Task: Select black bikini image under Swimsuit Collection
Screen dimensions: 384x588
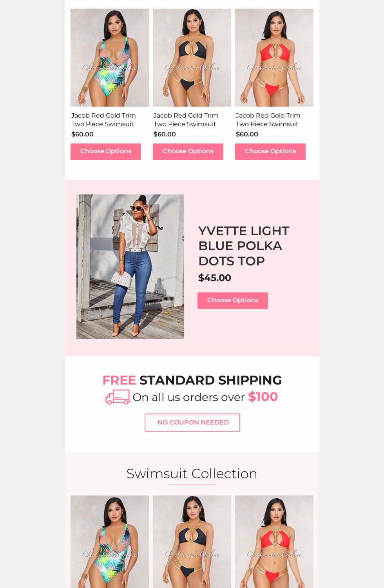Action: [x=192, y=542]
